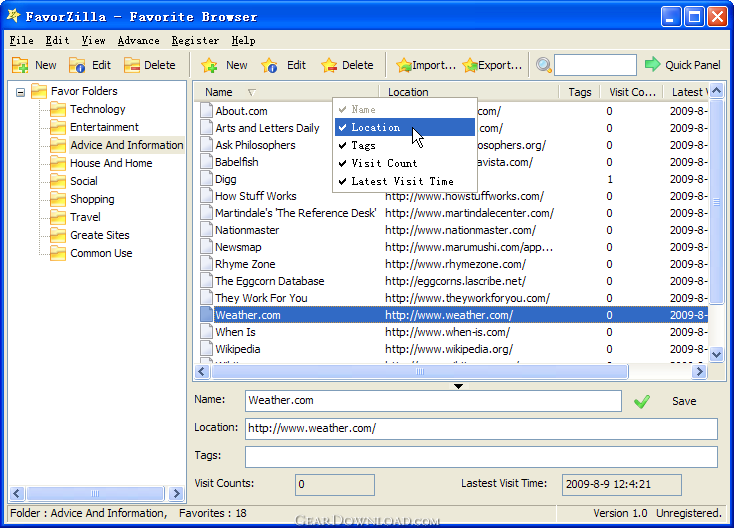Click the page icon beside Digg
The image size is (734, 529).
[206, 179]
